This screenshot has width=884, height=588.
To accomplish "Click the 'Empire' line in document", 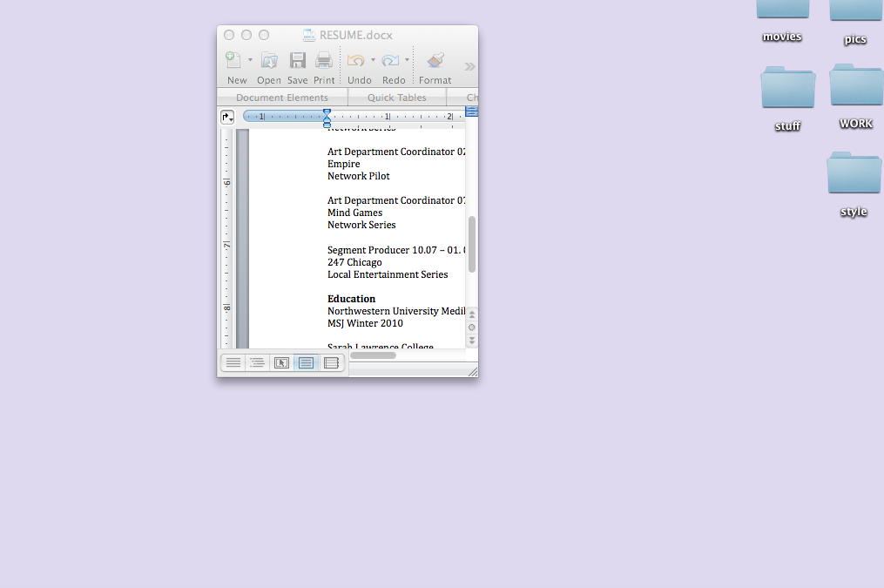I will tap(343, 164).
